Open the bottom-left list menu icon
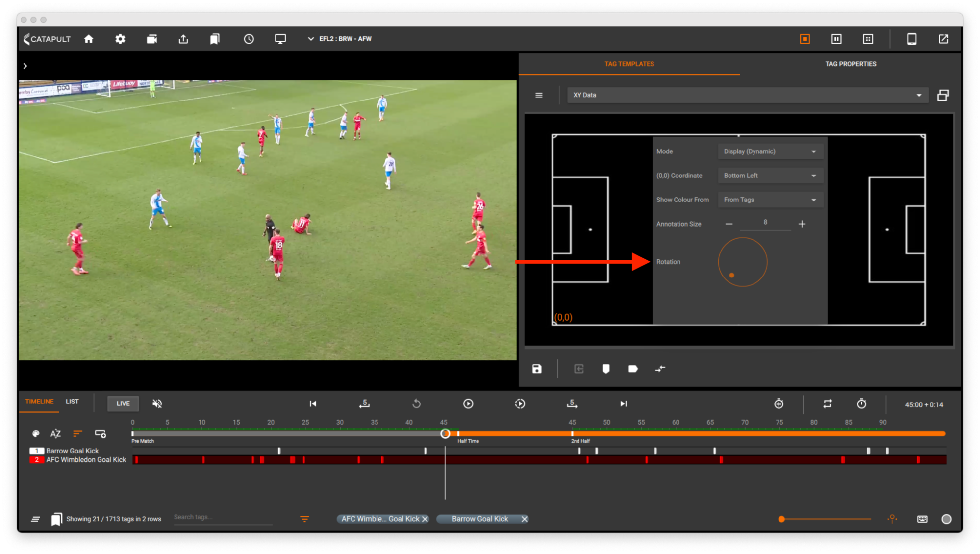Image resolution: width=980 pixels, height=554 pixels. point(36,519)
